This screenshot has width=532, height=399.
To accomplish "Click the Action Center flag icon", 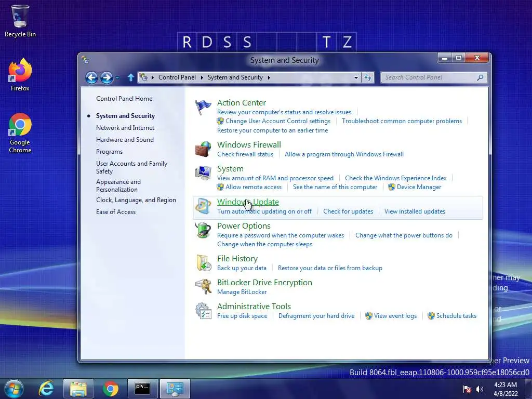I will tap(203, 107).
